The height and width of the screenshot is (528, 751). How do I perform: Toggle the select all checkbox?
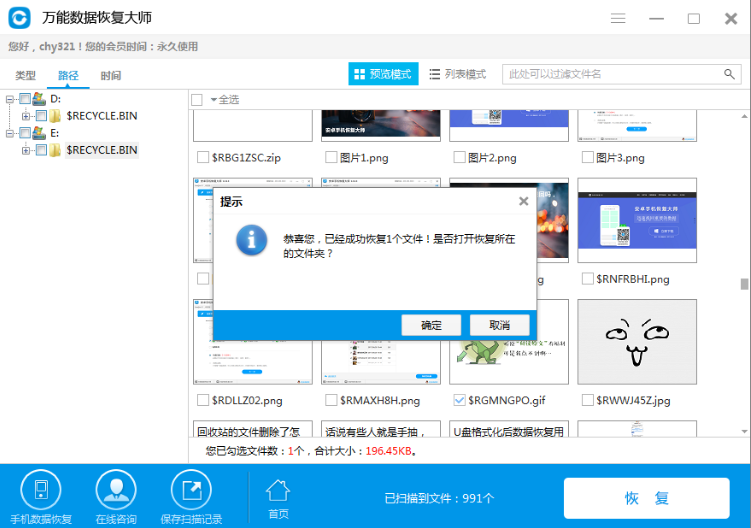tap(197, 99)
